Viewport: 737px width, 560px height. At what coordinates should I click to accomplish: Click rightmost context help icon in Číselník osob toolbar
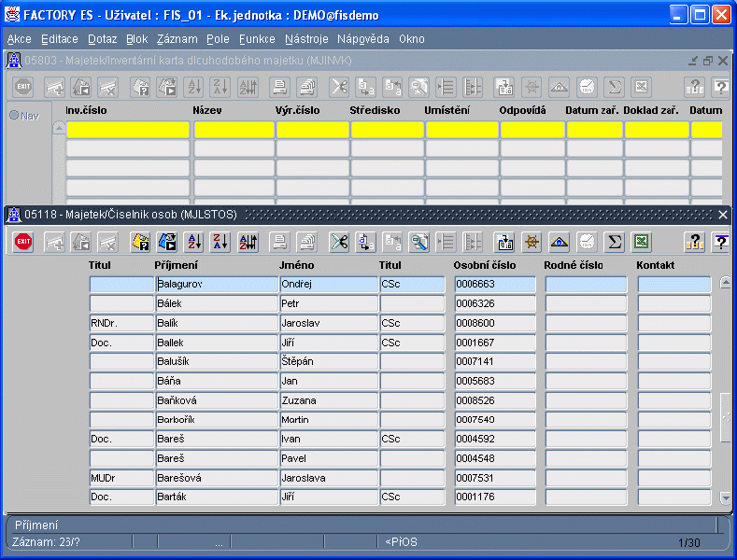(720, 242)
